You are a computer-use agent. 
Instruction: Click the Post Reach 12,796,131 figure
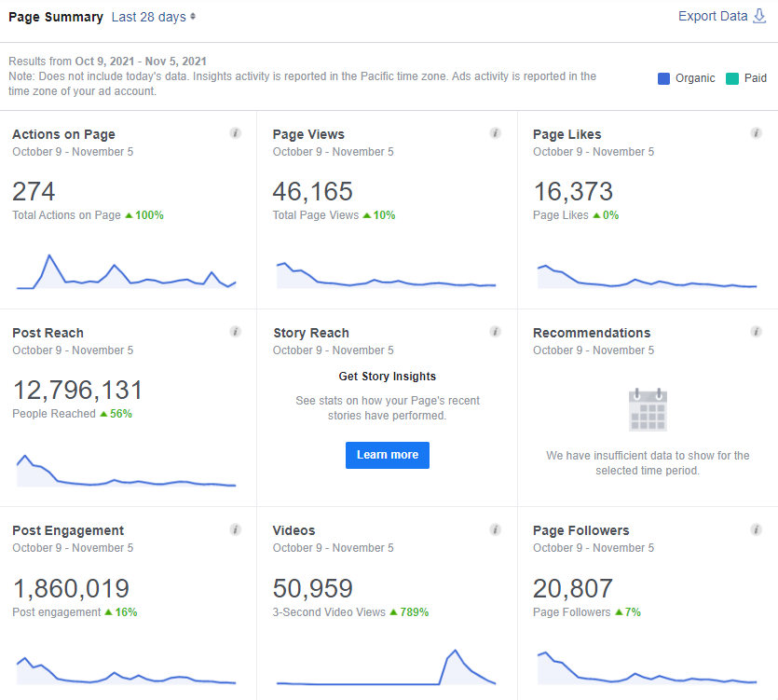pos(77,391)
